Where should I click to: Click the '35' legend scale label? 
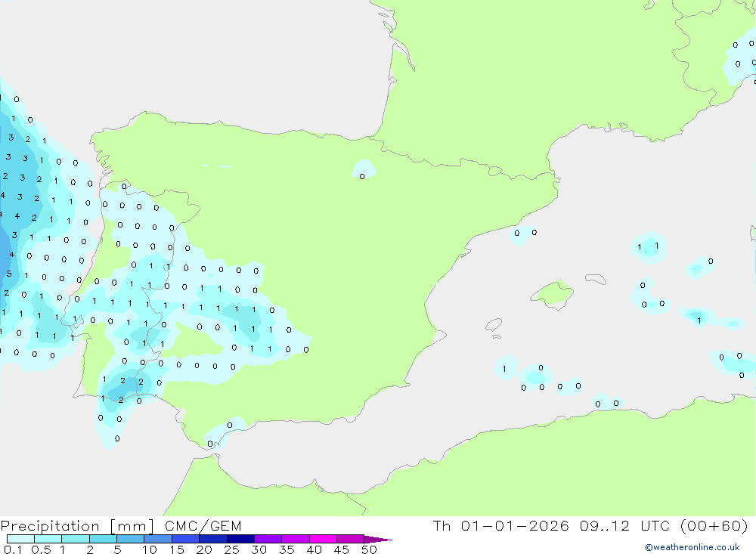click(287, 549)
